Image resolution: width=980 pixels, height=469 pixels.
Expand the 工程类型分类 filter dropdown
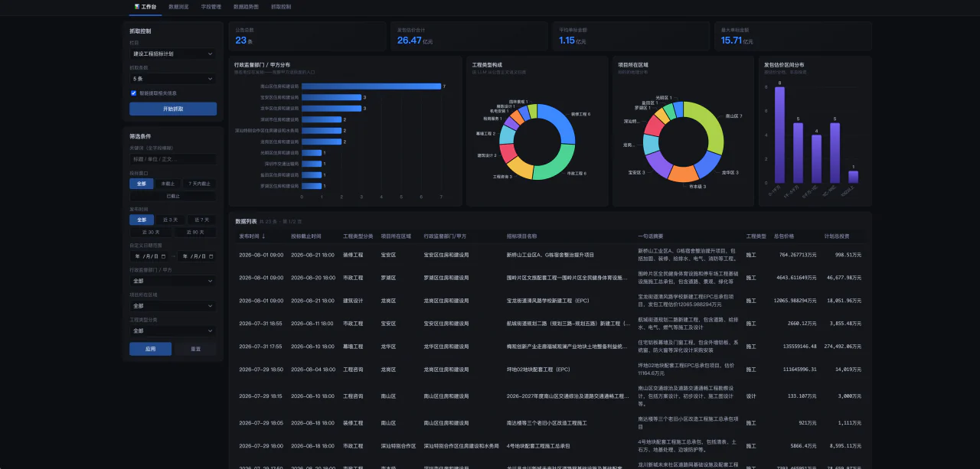pyautogui.click(x=173, y=331)
